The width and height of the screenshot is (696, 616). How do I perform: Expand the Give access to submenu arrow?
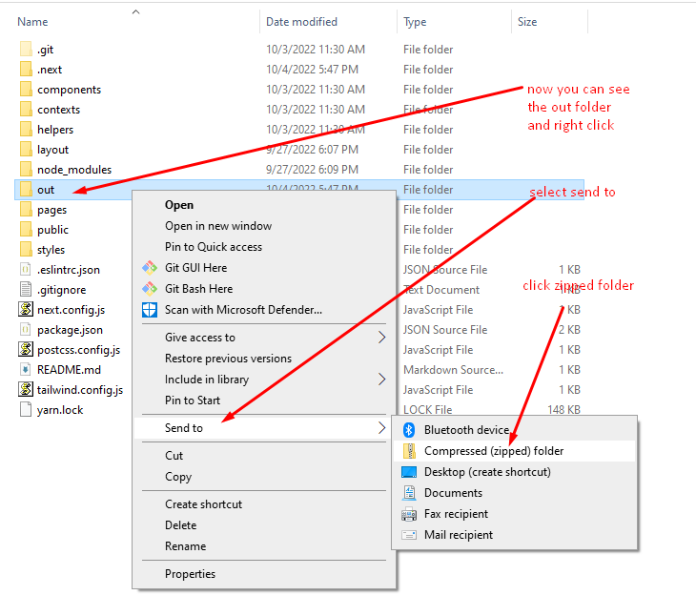(381, 338)
